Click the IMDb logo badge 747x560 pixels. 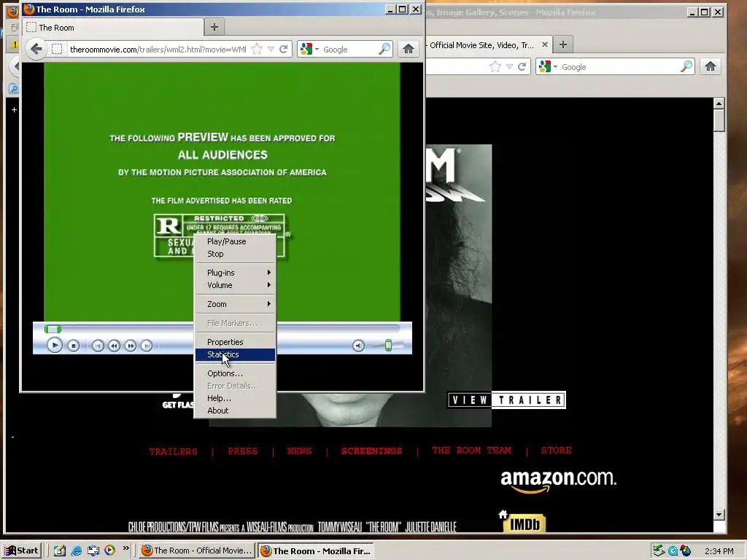click(x=525, y=524)
